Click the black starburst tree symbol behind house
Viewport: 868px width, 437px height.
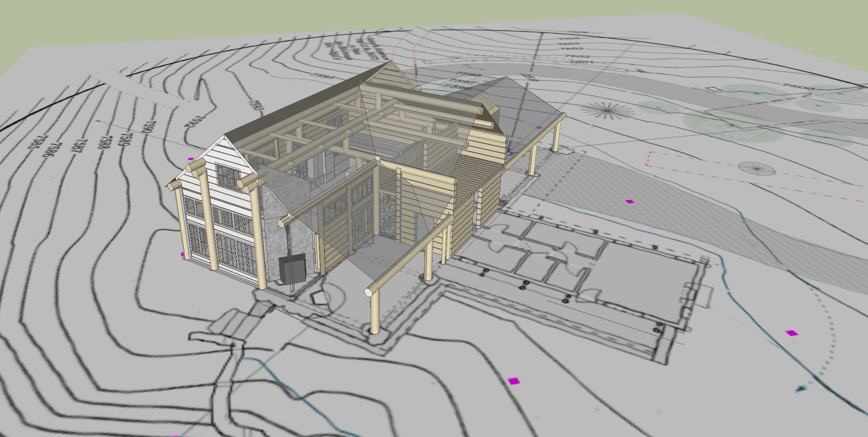[x=607, y=111]
